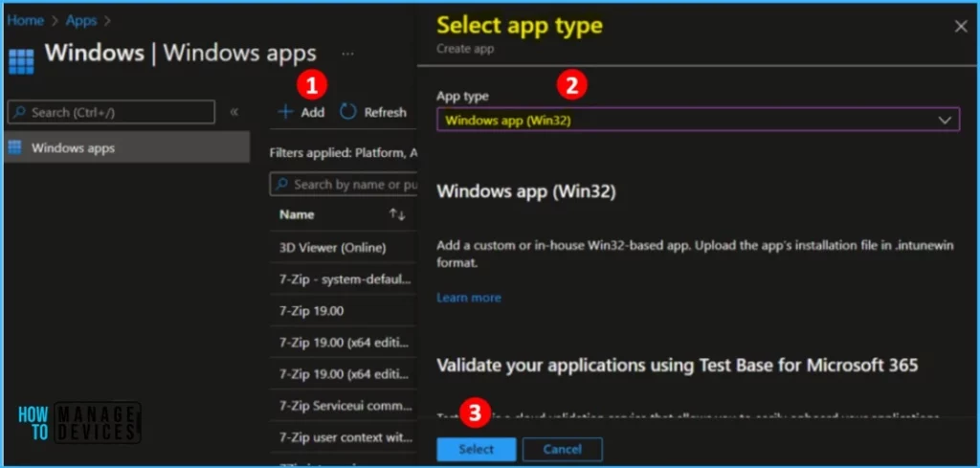Open the ellipsis menu beside Windows apps title
The image size is (980, 468).
[348, 54]
